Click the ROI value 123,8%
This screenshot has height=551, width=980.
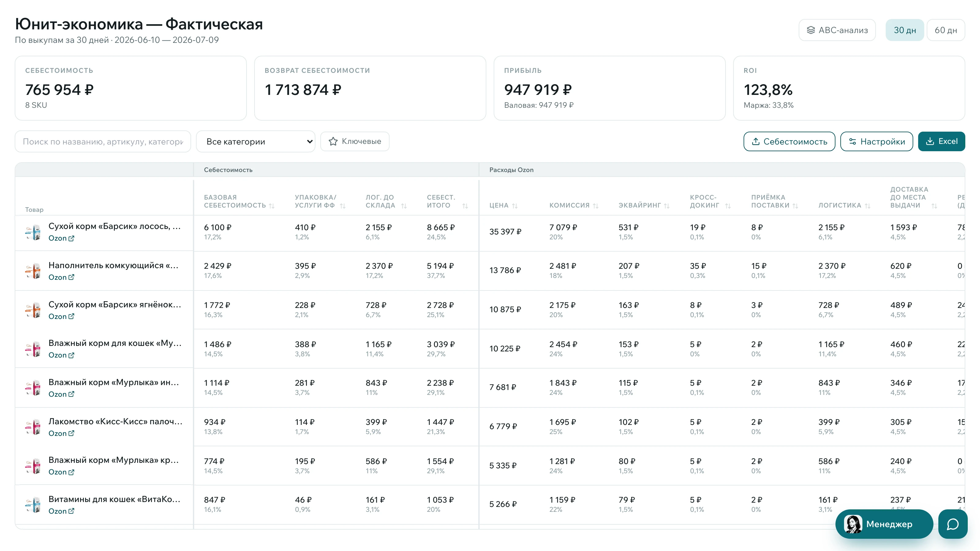pyautogui.click(x=768, y=90)
